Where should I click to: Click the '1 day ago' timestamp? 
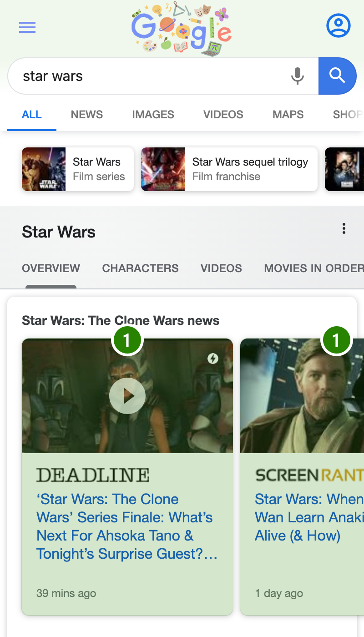[x=279, y=593]
